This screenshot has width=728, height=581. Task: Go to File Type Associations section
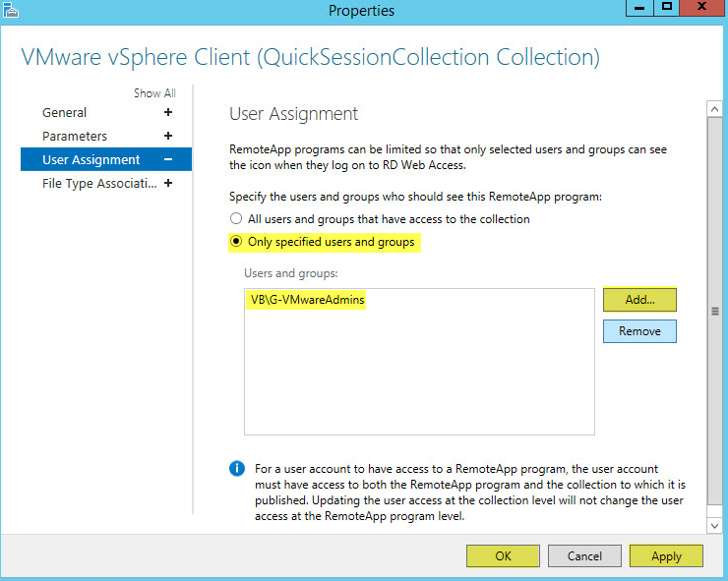tap(99, 184)
